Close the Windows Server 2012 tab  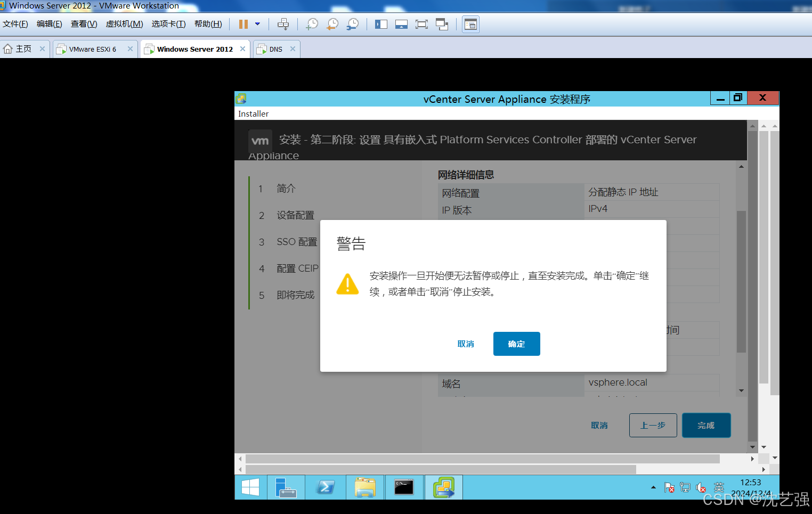coord(242,48)
